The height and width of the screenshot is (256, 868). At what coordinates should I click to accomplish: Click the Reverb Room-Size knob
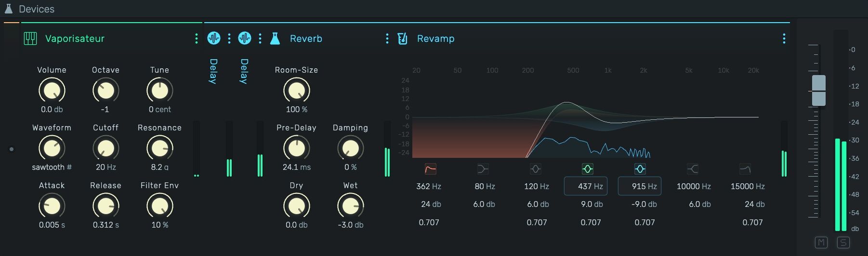point(296,90)
